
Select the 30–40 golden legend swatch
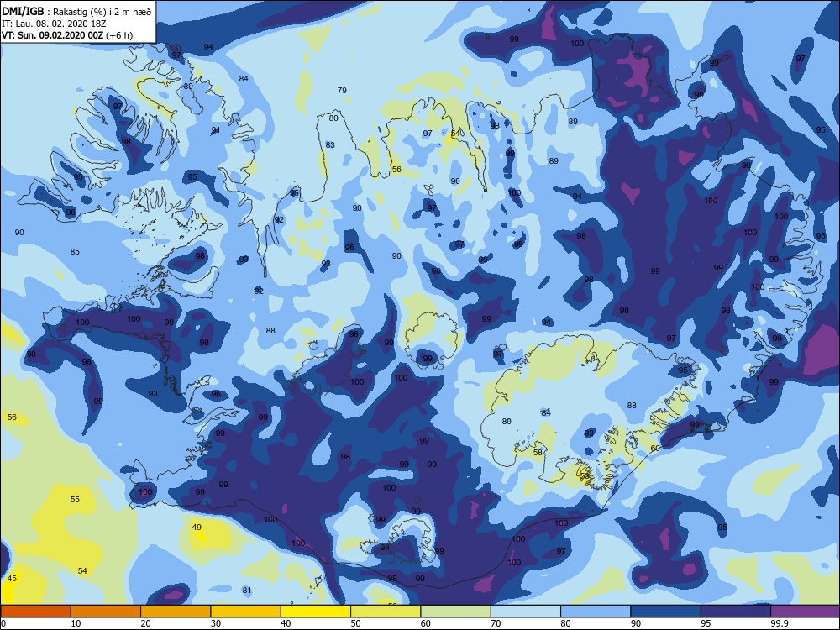point(246,612)
